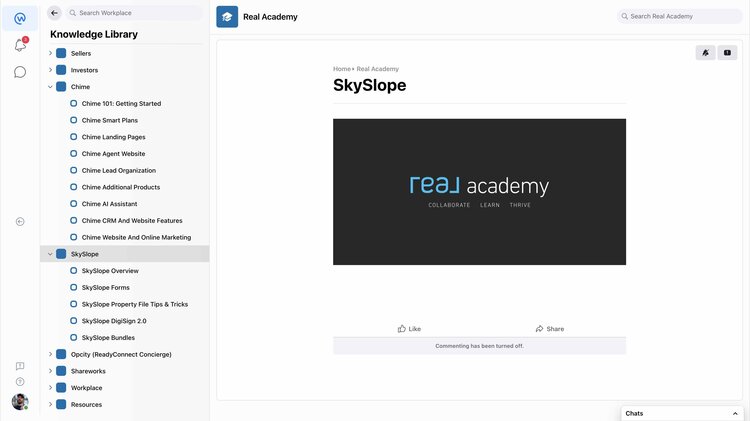The height and width of the screenshot is (421, 750).
Task: Open the help question mark icon
Action: pyautogui.click(x=20, y=382)
